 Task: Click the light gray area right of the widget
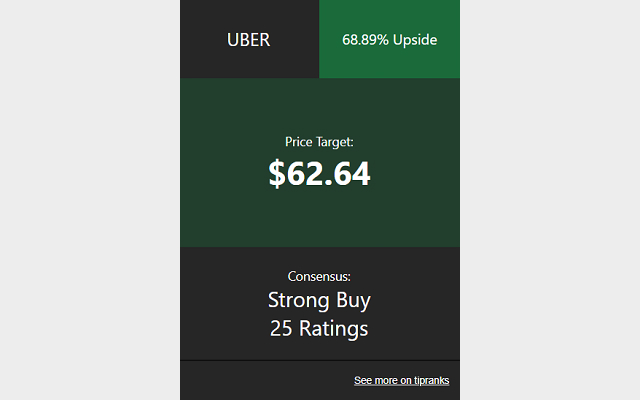tap(550, 200)
